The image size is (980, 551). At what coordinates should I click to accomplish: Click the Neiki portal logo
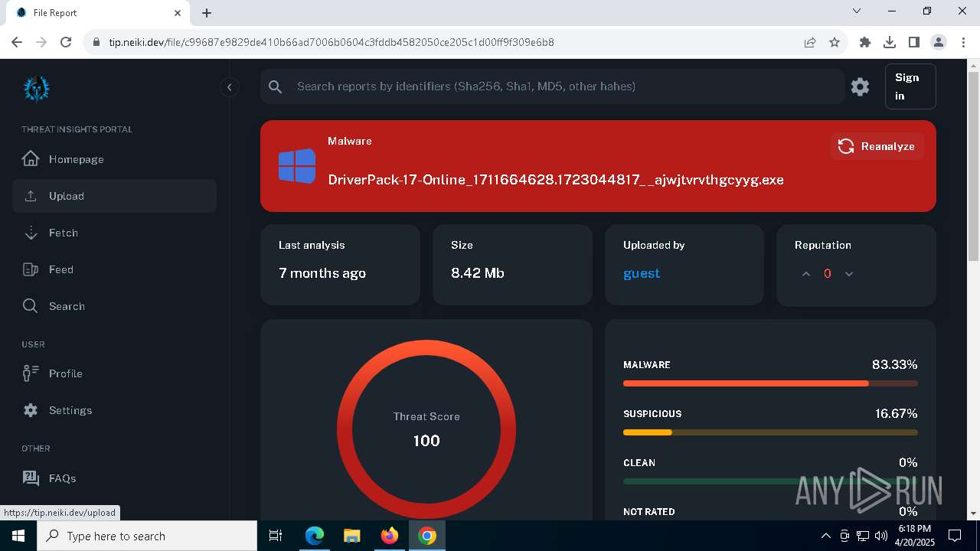pos(36,88)
